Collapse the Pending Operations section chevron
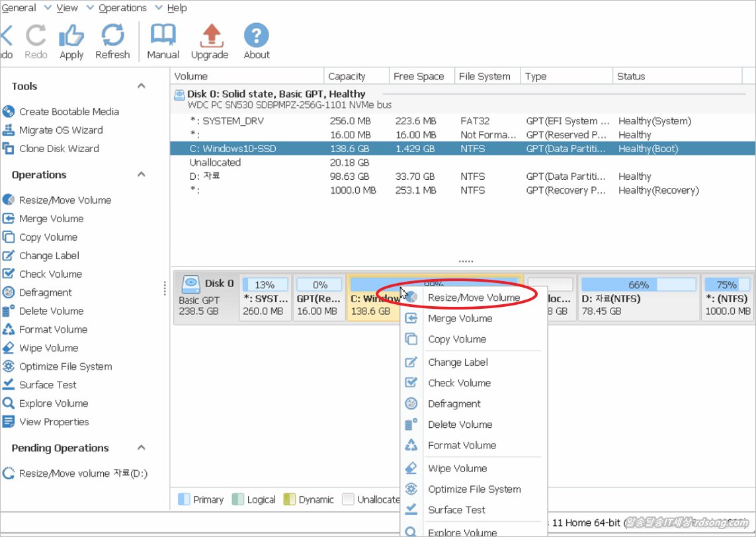756x537 pixels. tap(141, 448)
